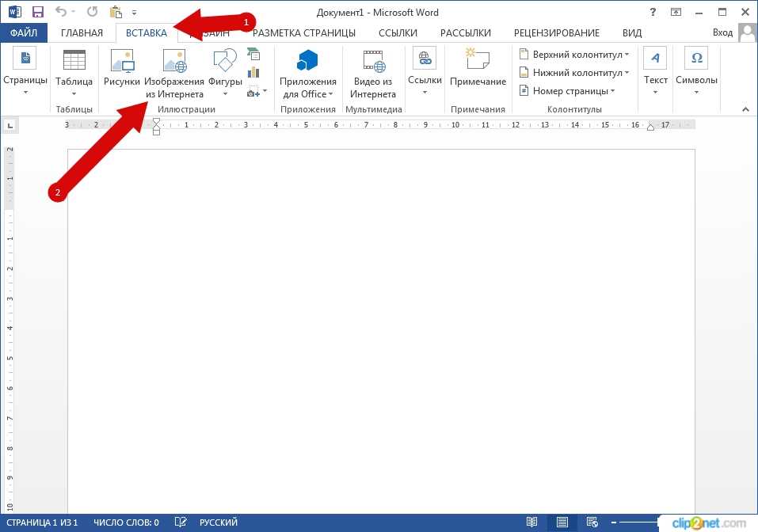Viewport: 758px width, 532px height.
Task: Open Ribbon Display Options icon
Action: click(x=676, y=12)
